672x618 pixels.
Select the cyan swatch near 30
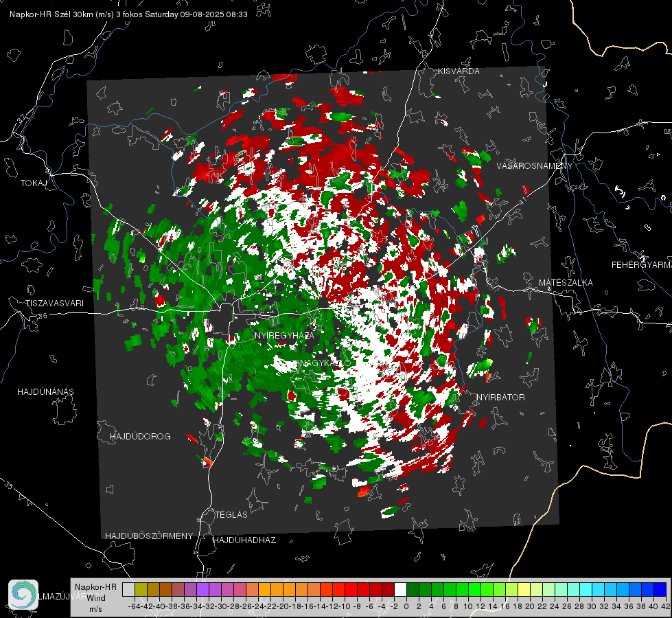[586, 590]
